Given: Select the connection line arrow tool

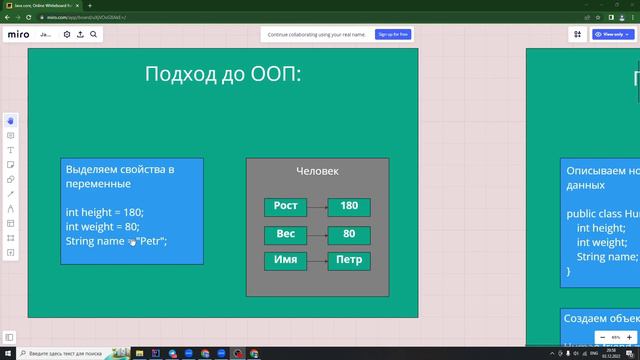Looking at the screenshot, I should click(x=11, y=194).
